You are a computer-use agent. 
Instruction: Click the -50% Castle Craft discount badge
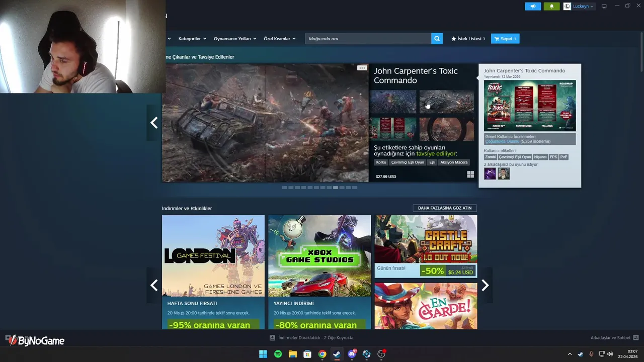433,271
